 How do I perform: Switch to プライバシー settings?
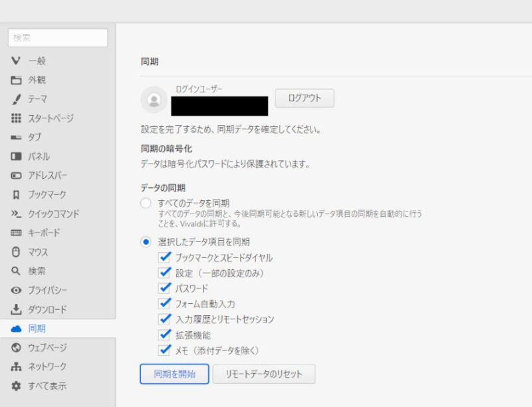[x=58, y=291]
